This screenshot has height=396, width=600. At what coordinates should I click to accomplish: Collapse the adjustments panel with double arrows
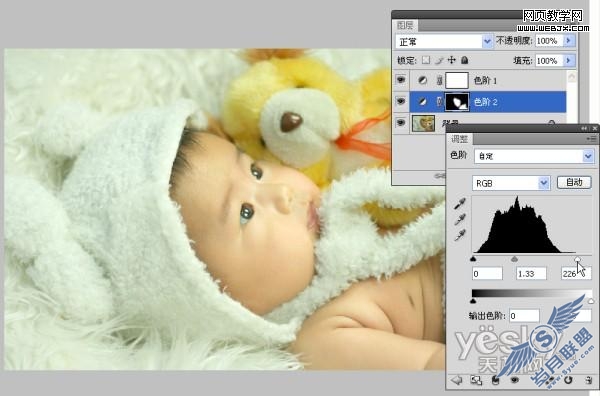[584, 129]
